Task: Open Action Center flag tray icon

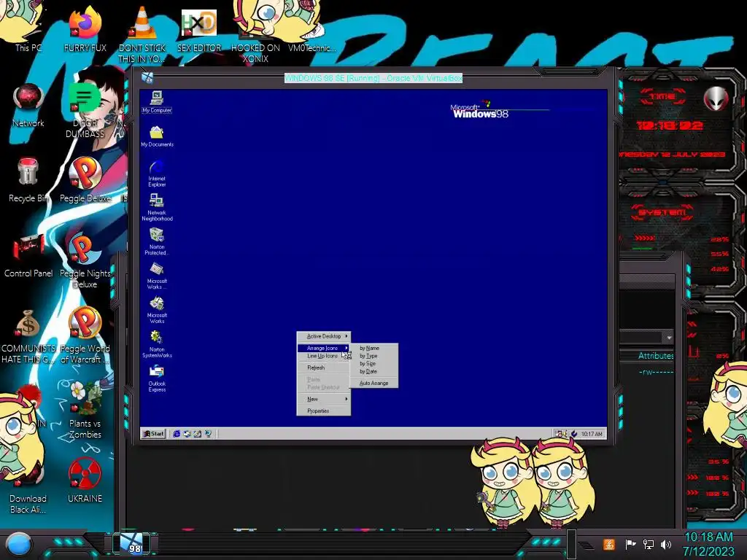Action: point(630,544)
